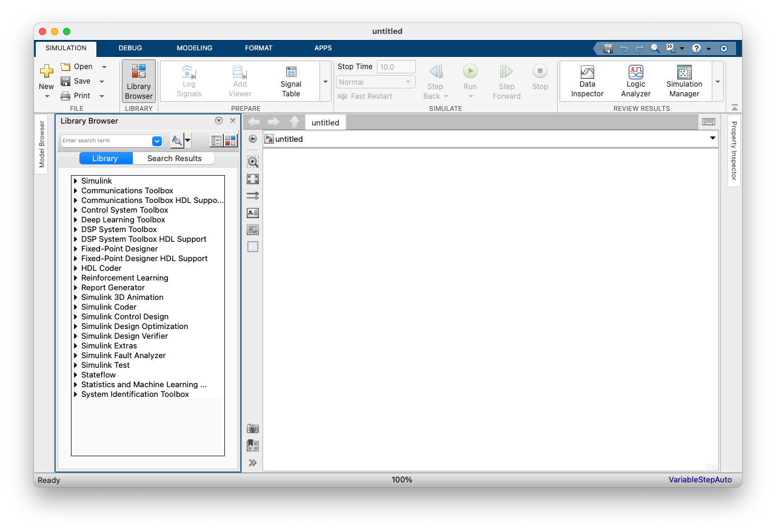Viewport: 776px width, 532px height.
Task: Click the 100% zoom level in status bar
Action: pos(402,480)
